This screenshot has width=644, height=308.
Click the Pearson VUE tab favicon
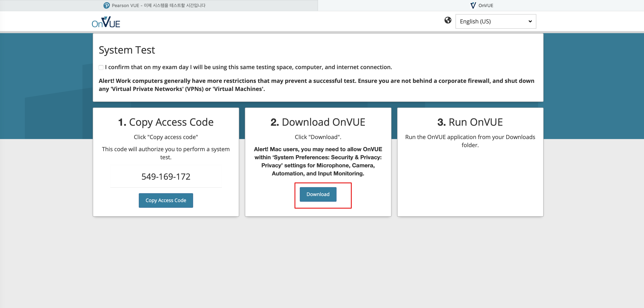click(106, 5)
